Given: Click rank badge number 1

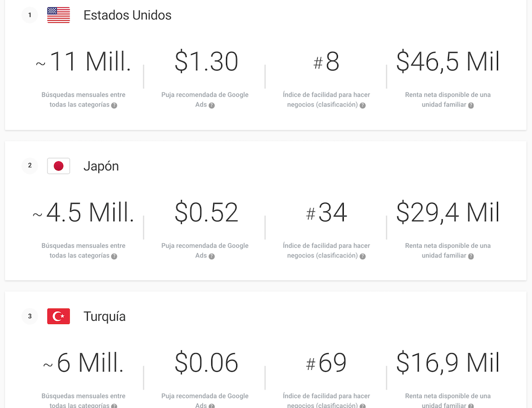Looking at the screenshot, I should coord(30,15).
